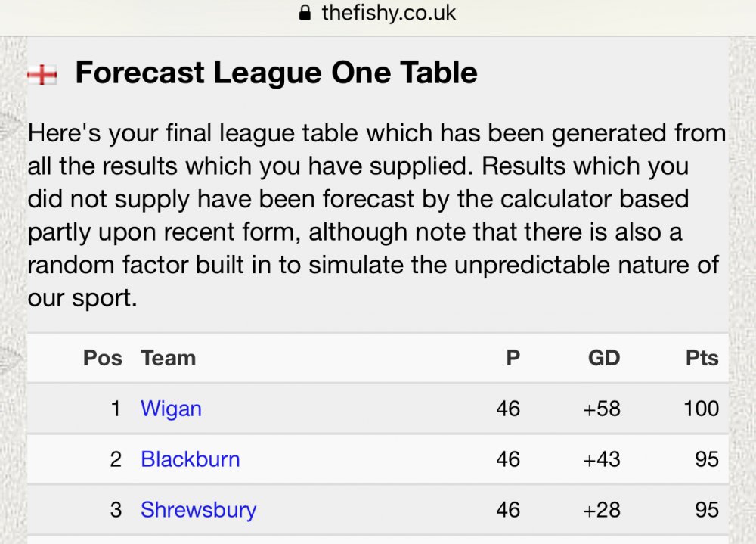Click the Team column header
Screen dimensions: 756x544
(x=168, y=358)
